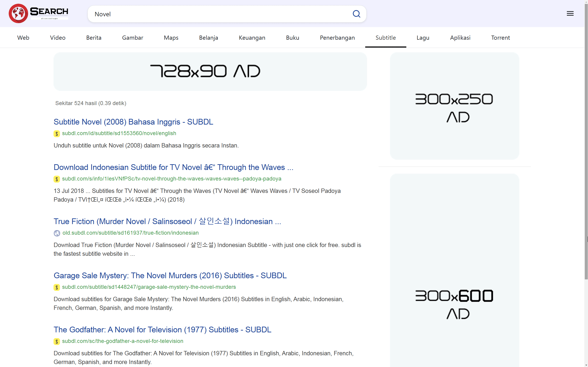Switch to the Web tab
Viewport: 588px width, 367px height.
(x=23, y=38)
